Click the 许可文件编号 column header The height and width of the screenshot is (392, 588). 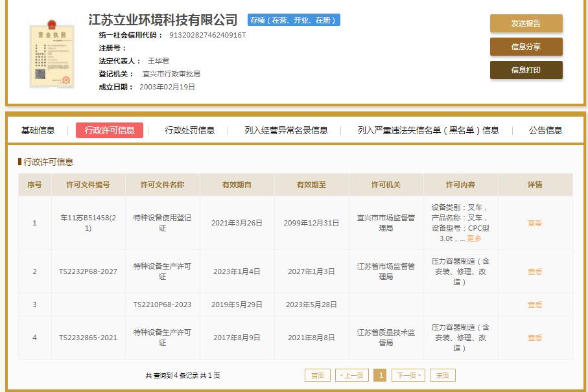(88, 185)
